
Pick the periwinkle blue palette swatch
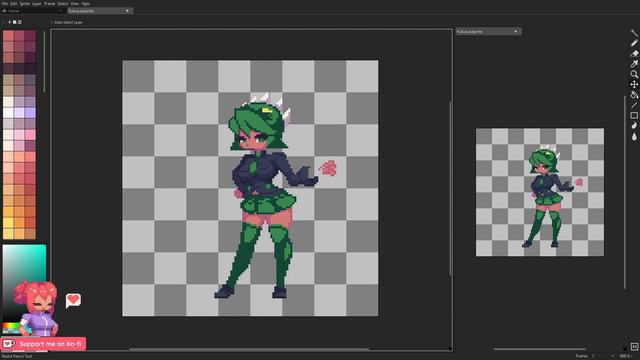pyautogui.click(x=30, y=113)
